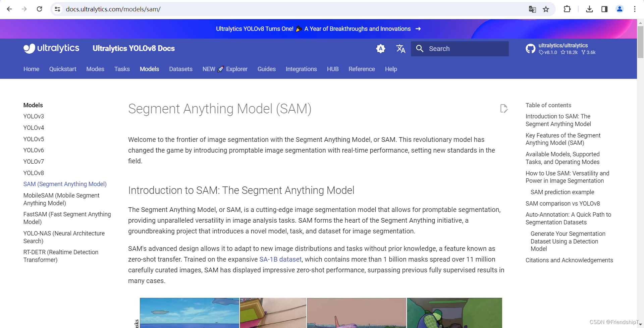The image size is (644, 328).
Task: Jump to Introduction to SAM section
Action: [x=558, y=120]
